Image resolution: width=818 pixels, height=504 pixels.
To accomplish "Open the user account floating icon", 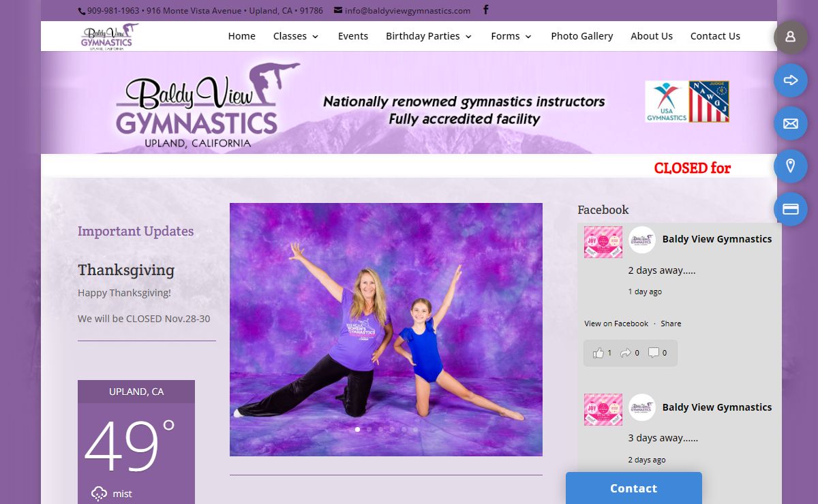I will tap(791, 37).
